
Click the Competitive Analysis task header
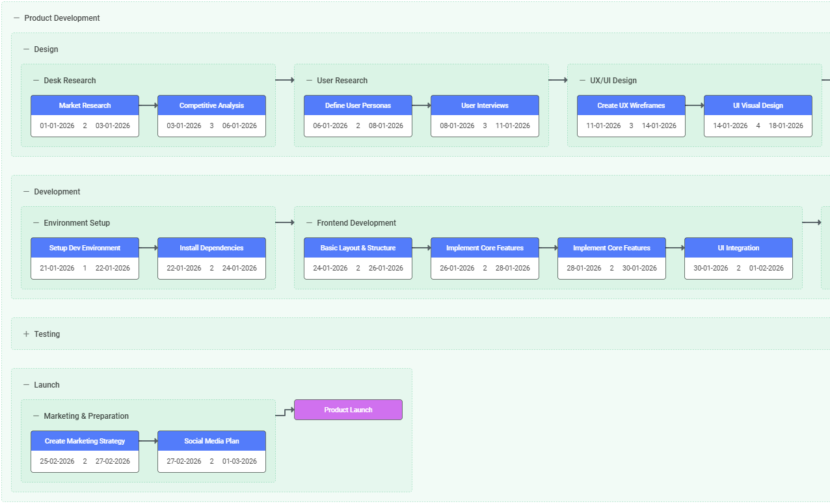coord(211,105)
